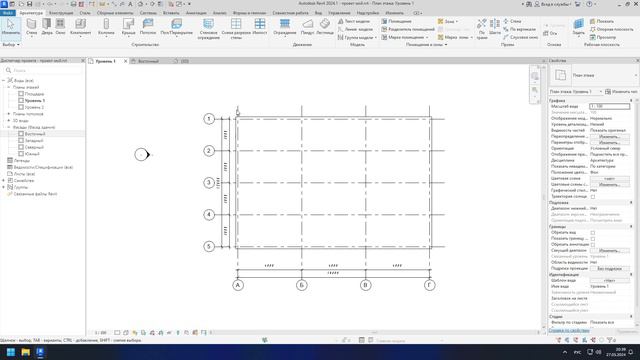
Task: Open File Explorer from the taskbar
Action: click(x=26, y=352)
